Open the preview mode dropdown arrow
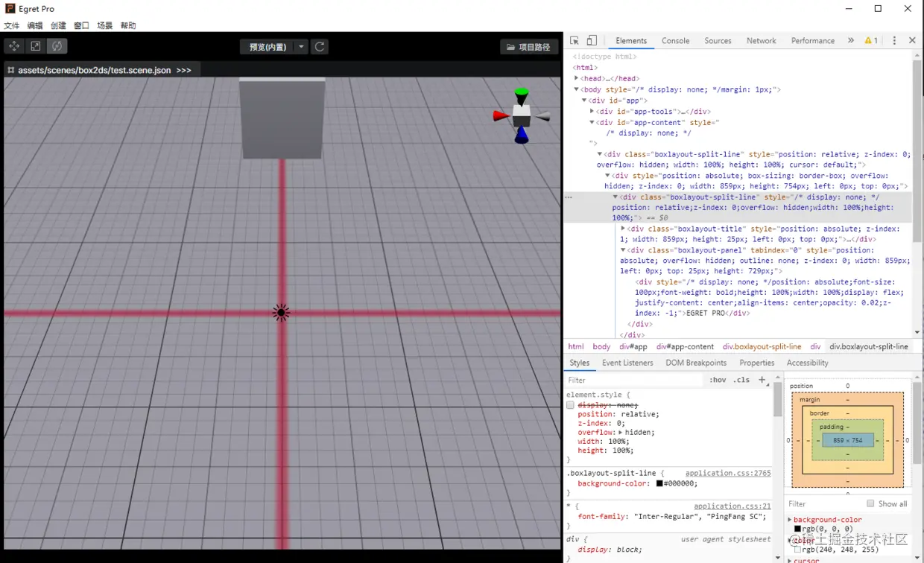924x563 pixels. pyautogui.click(x=301, y=47)
